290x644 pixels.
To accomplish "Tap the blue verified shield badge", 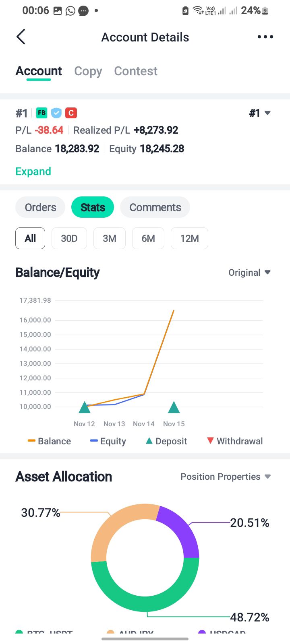I will (x=56, y=113).
